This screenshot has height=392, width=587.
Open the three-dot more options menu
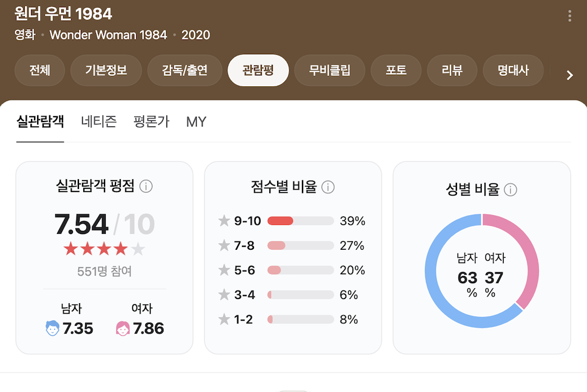(x=569, y=16)
